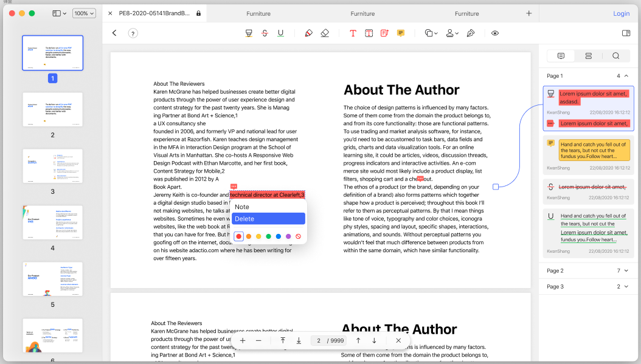The image size is (641, 364).
Task: Pick the Eraser tool
Action: coord(325,33)
